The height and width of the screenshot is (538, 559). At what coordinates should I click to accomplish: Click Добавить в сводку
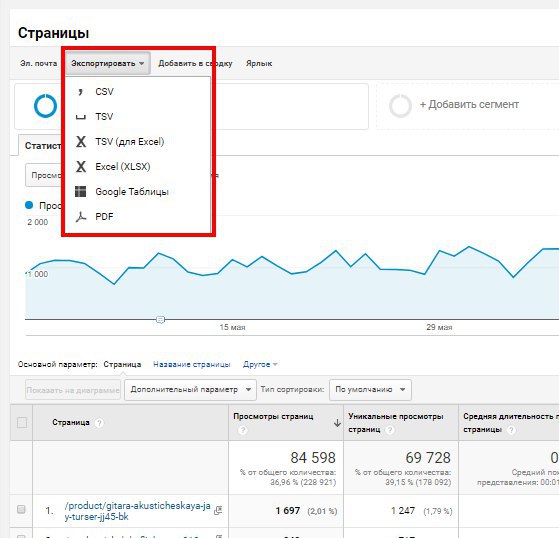[195, 63]
